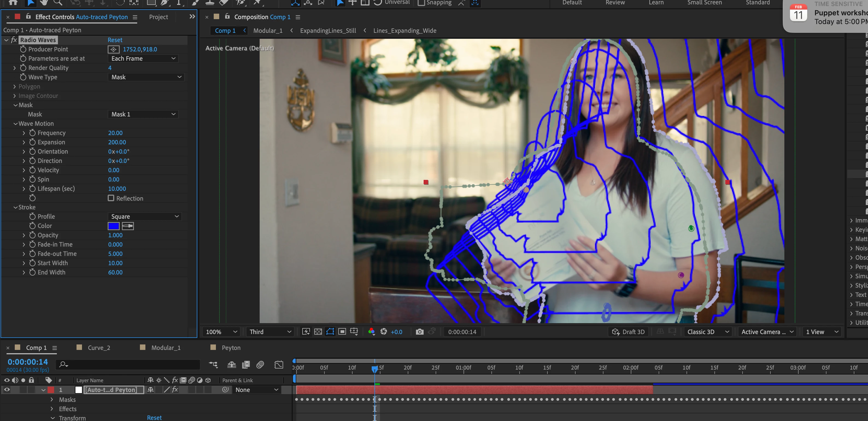Viewport: 868px width, 421px height.
Task: Toggle transparency grid icon in viewer
Action: [x=318, y=332]
